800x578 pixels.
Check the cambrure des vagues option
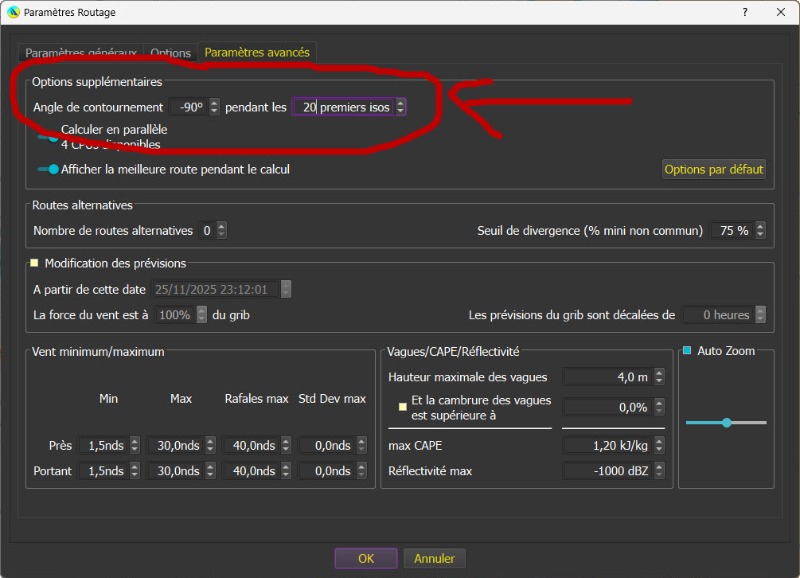point(402,407)
